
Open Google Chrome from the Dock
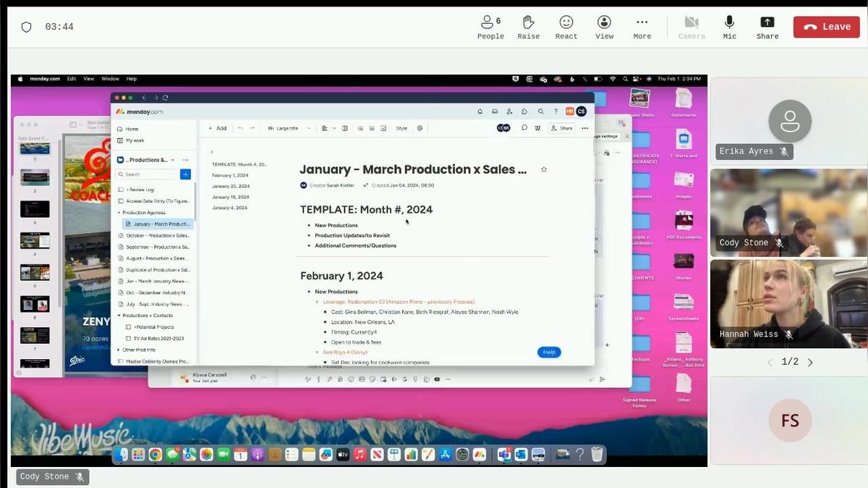point(155,455)
